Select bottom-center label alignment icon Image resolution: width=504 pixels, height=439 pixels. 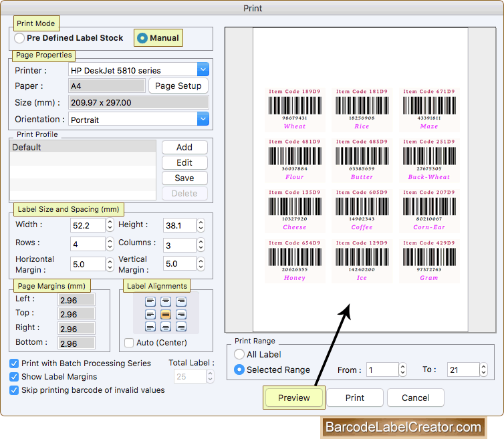point(166,327)
